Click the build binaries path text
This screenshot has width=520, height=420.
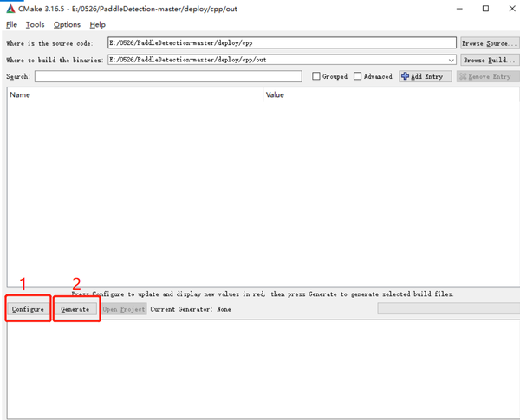188,60
